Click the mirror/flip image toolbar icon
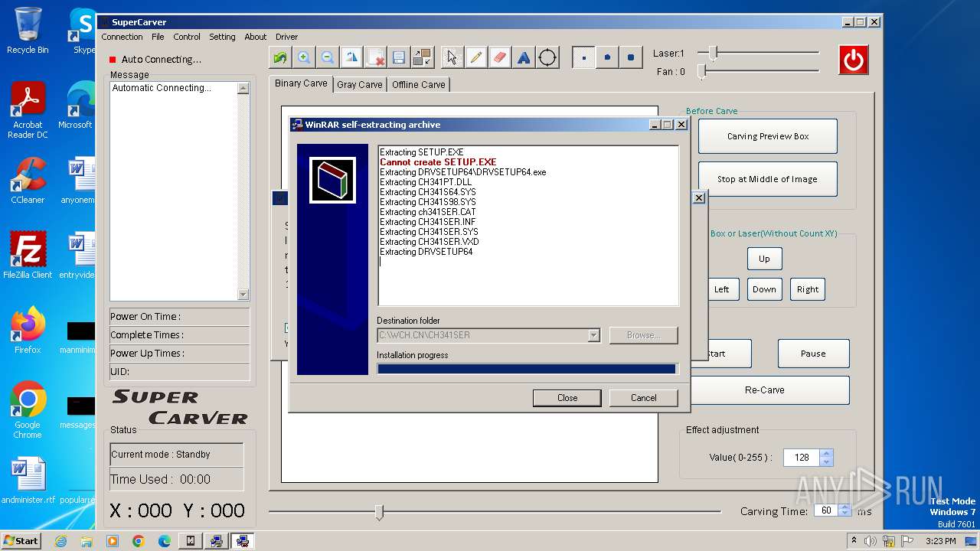The width and height of the screenshot is (980, 551). (x=351, y=57)
